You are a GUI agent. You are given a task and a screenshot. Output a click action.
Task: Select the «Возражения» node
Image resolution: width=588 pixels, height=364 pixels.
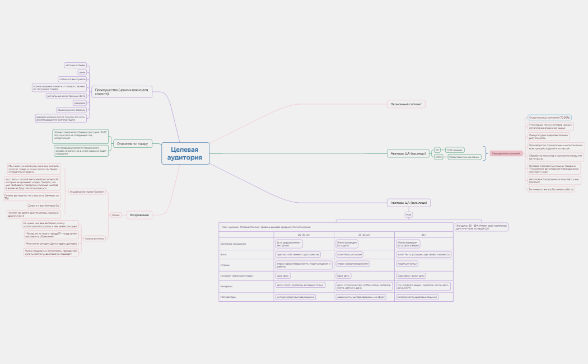click(139, 214)
